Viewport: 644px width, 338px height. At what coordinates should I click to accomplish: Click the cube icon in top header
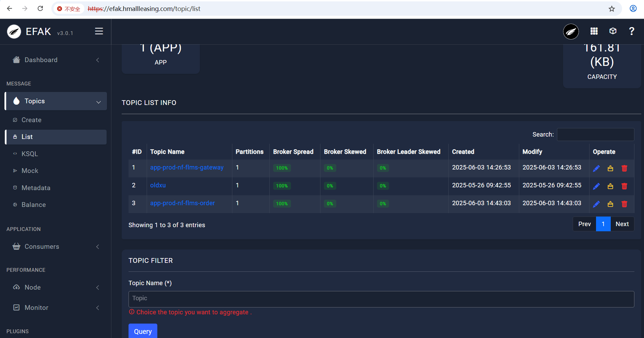click(613, 31)
